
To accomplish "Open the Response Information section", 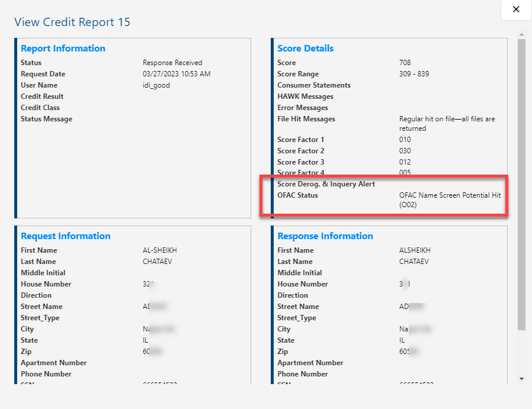I will click(x=325, y=236).
